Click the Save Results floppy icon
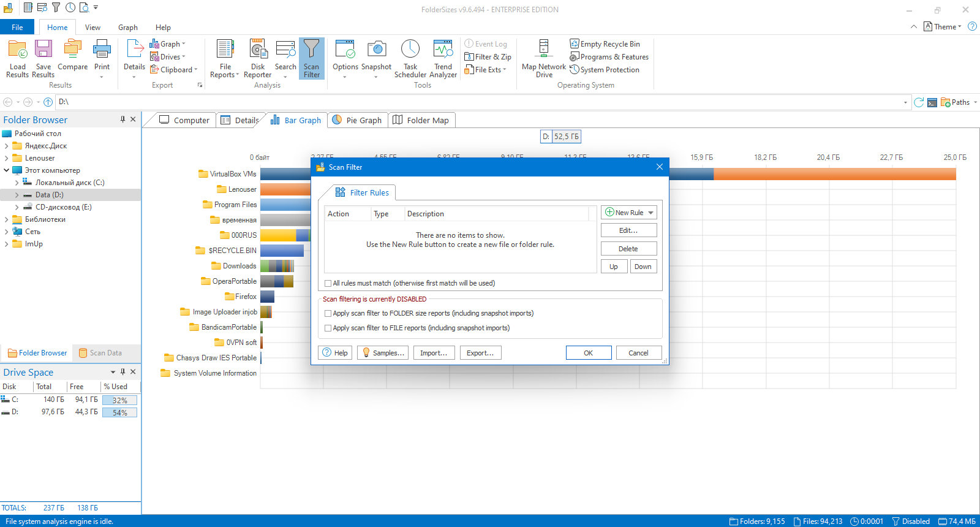 (x=43, y=49)
